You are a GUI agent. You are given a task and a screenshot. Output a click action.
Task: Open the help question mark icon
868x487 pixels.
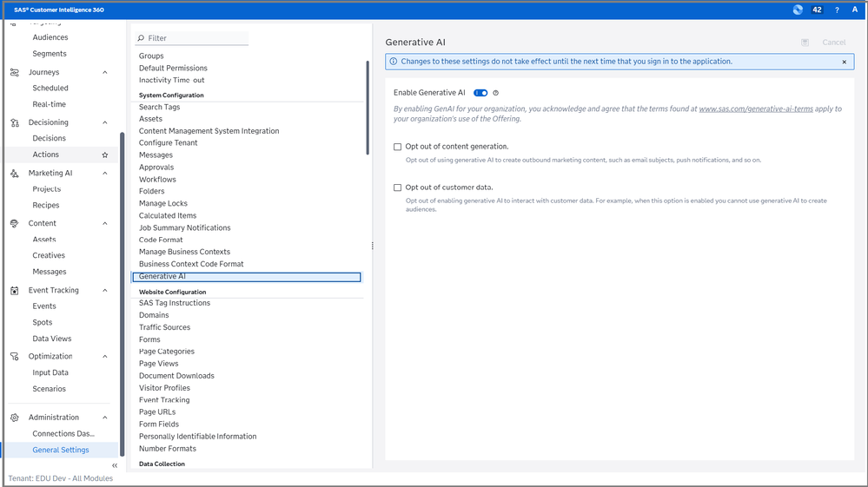tap(837, 10)
